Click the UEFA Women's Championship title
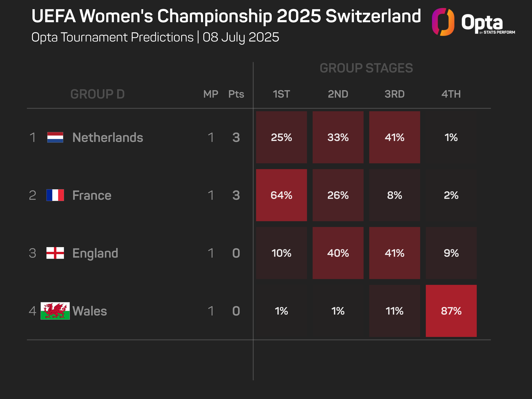 (226, 16)
